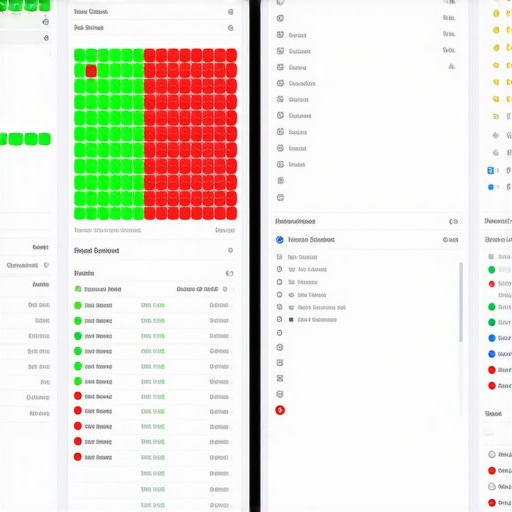The width and height of the screenshot is (512, 512).
Task: Click the green rounded icon in the status list header
Action: [x=78, y=289]
